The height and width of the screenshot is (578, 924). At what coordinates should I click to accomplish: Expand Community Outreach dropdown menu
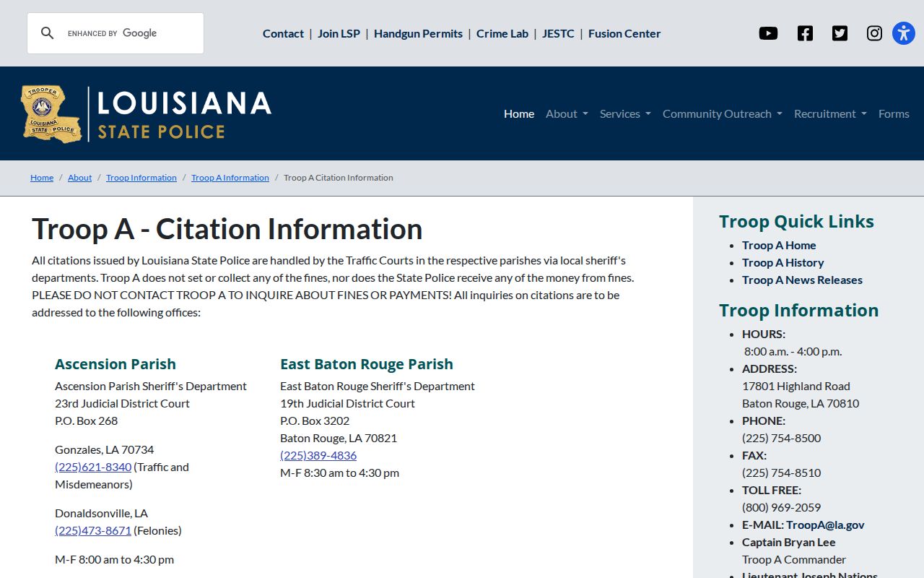click(723, 113)
